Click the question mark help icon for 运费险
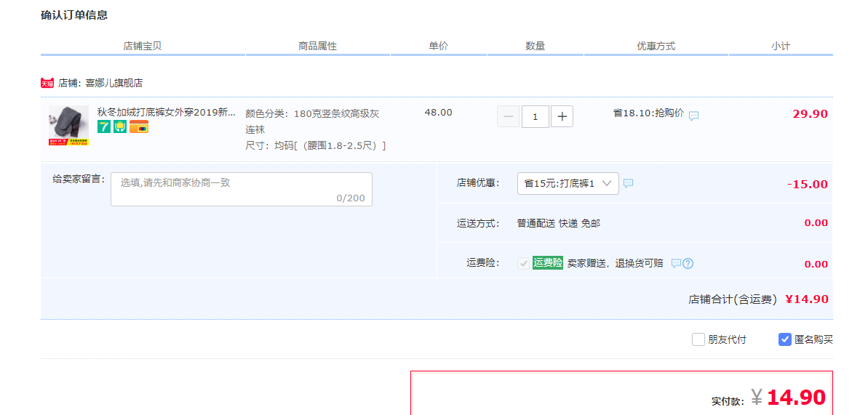The width and height of the screenshot is (868, 415). click(688, 263)
